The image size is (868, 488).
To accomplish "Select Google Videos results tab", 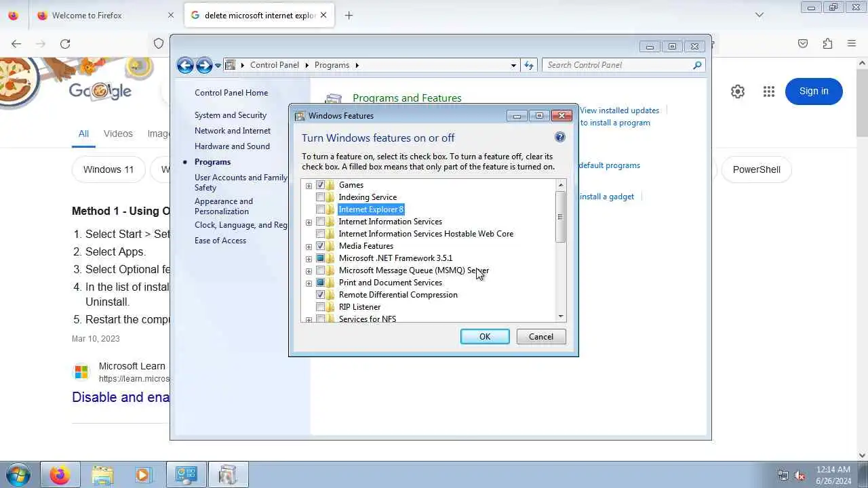I will (118, 134).
